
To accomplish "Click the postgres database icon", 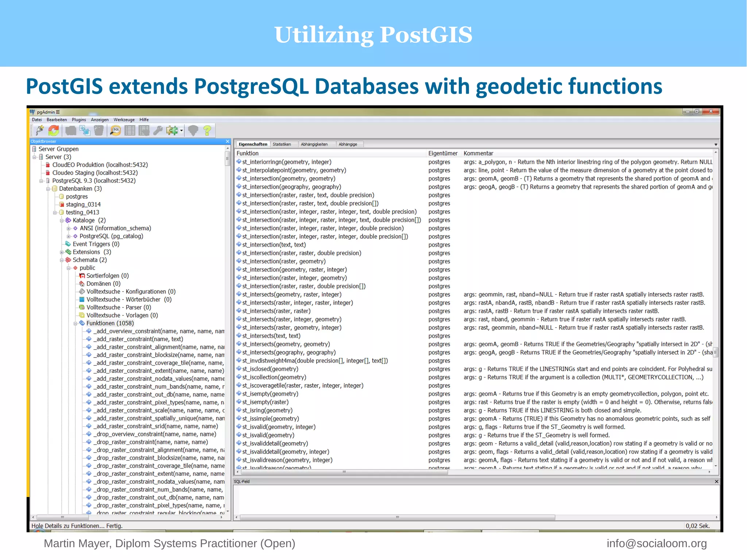I will 62,197.
